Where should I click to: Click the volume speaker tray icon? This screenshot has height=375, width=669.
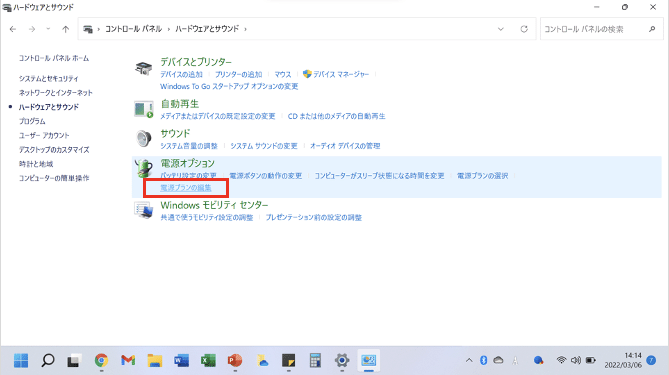[576, 360]
